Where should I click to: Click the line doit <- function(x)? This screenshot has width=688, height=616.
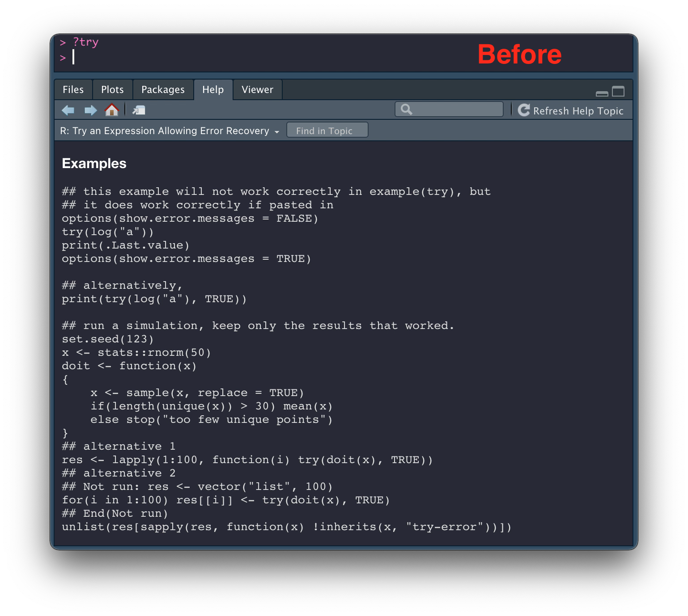(x=129, y=366)
